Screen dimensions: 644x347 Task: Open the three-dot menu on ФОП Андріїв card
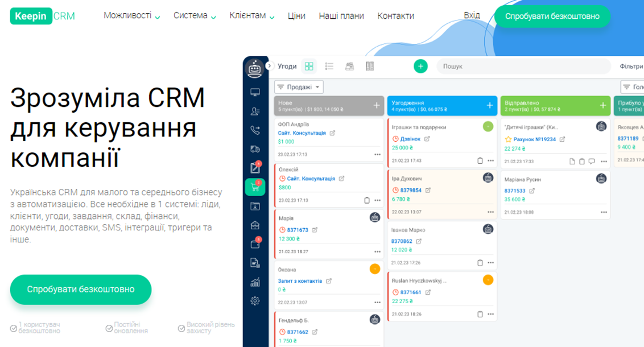tap(377, 155)
